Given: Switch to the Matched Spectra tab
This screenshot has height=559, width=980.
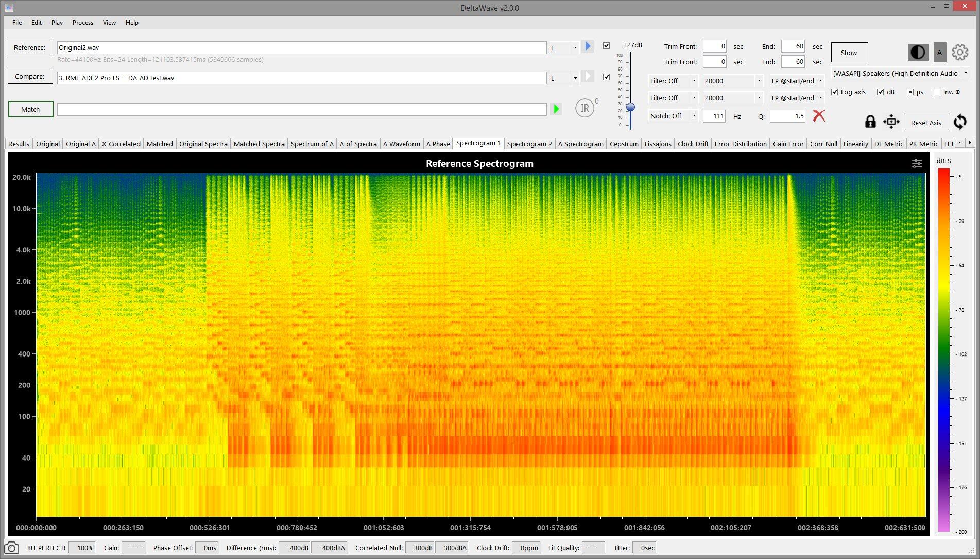Looking at the screenshot, I should 259,144.
